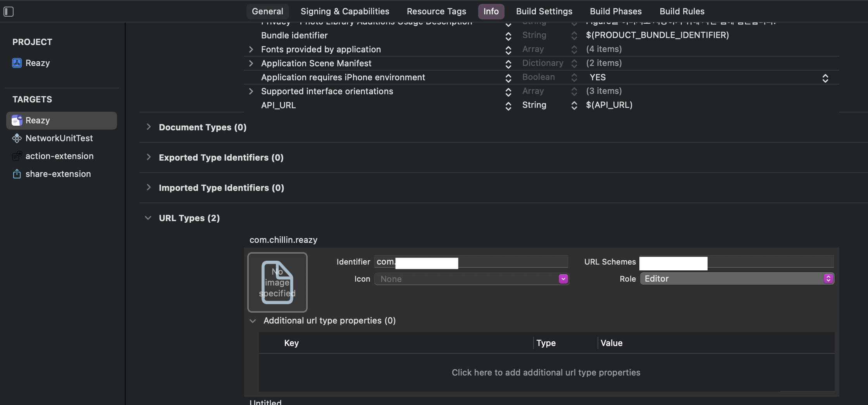Select the Bundle identifier key
The height and width of the screenshot is (405, 868).
(294, 35)
